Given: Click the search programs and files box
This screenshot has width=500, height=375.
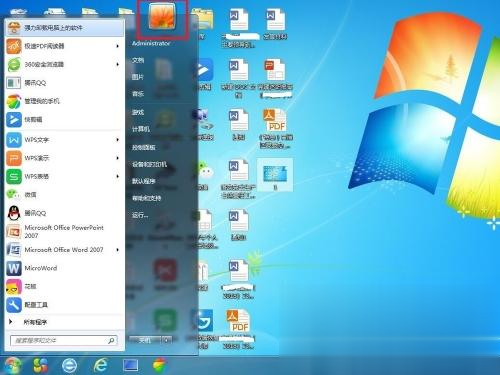Looking at the screenshot, I should (x=63, y=340).
